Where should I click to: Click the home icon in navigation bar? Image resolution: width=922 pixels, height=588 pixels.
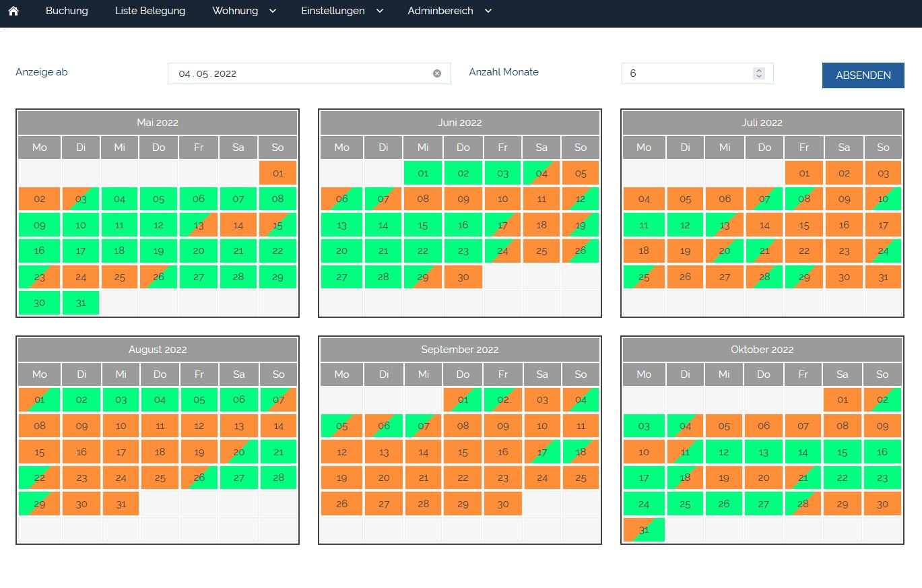pos(13,11)
